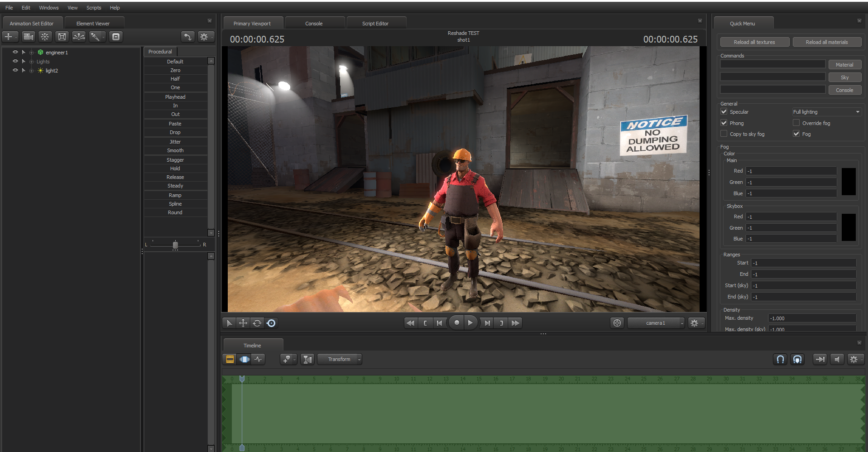Open the Transform dropdown in Timeline toolbar
Viewport: 868px width, 452px height.
pos(340,359)
